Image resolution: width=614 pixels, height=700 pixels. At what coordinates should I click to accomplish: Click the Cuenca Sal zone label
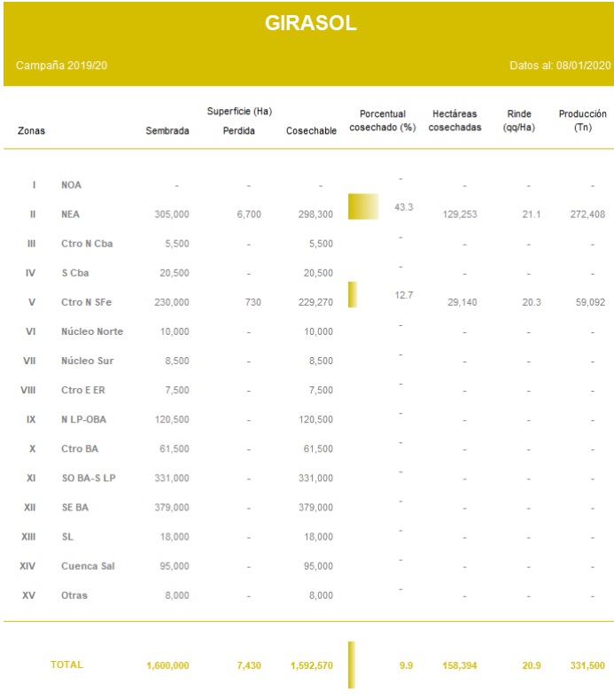coord(88,566)
